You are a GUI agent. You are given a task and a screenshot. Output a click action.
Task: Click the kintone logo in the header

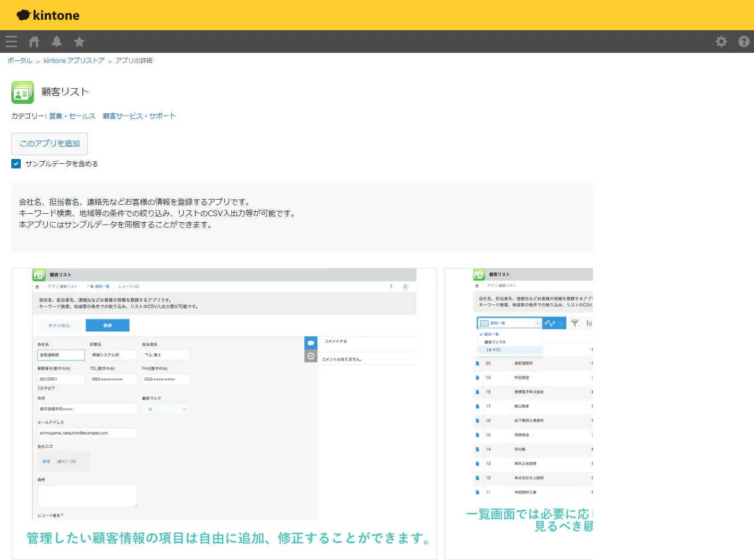48,15
